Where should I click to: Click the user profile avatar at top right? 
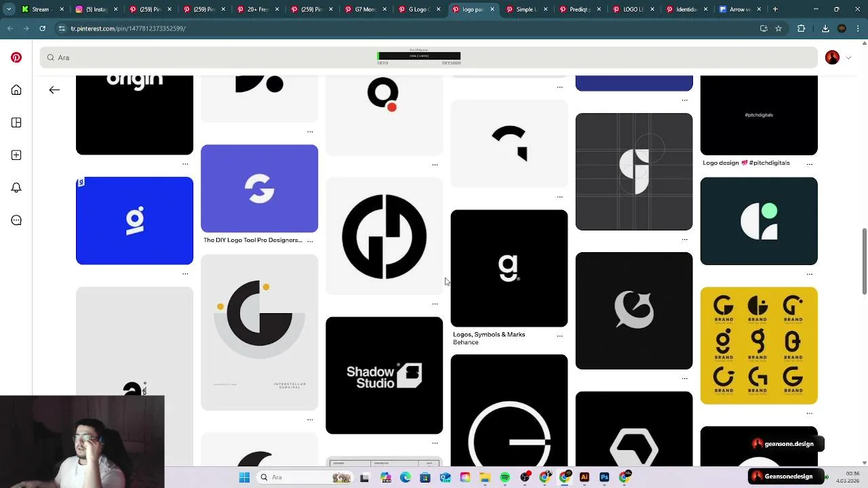tap(832, 58)
